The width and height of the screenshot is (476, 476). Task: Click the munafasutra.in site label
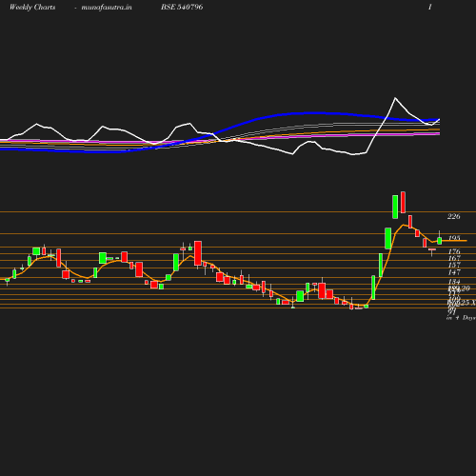coord(107,8)
